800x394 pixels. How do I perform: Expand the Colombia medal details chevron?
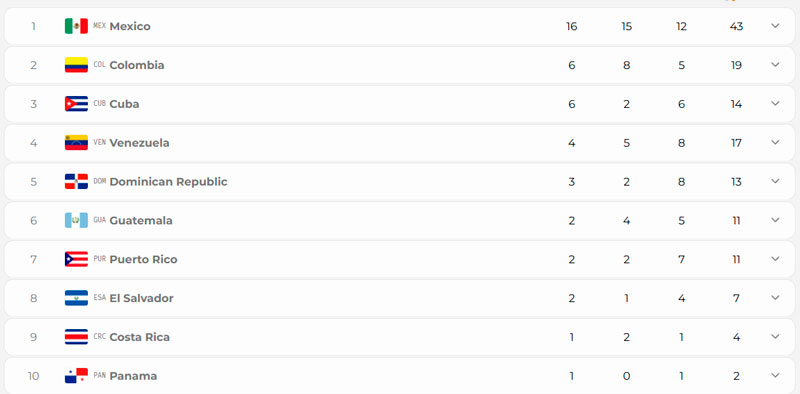point(775,64)
